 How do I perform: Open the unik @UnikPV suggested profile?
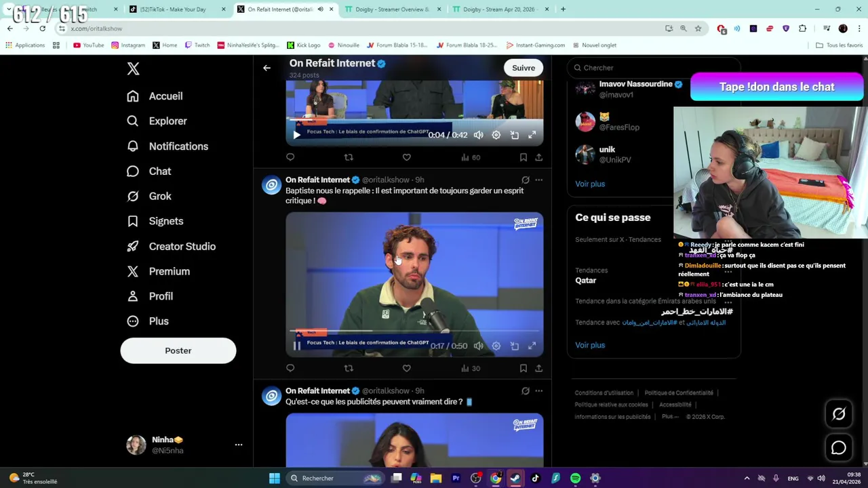[x=614, y=155]
